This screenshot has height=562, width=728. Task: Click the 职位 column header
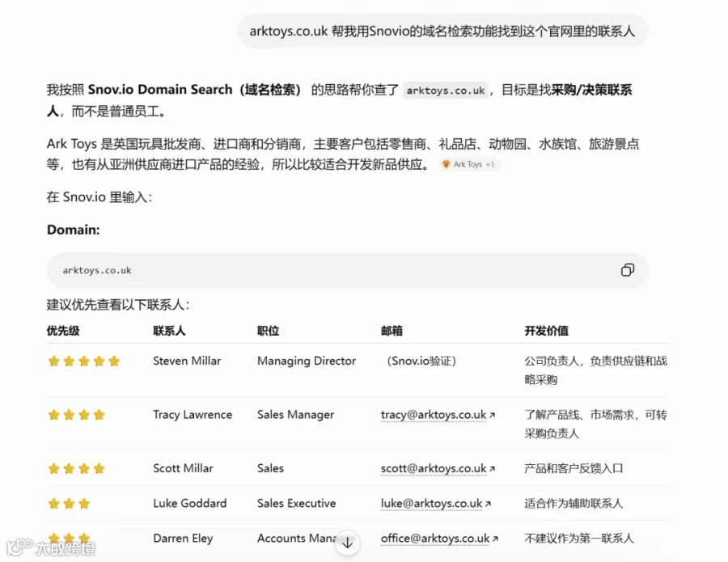(268, 331)
